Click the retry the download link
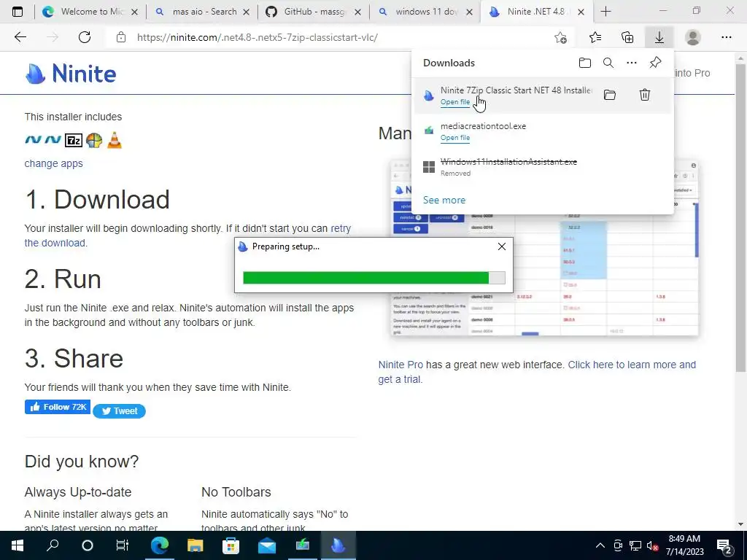The height and width of the screenshot is (560, 747). pos(187,236)
